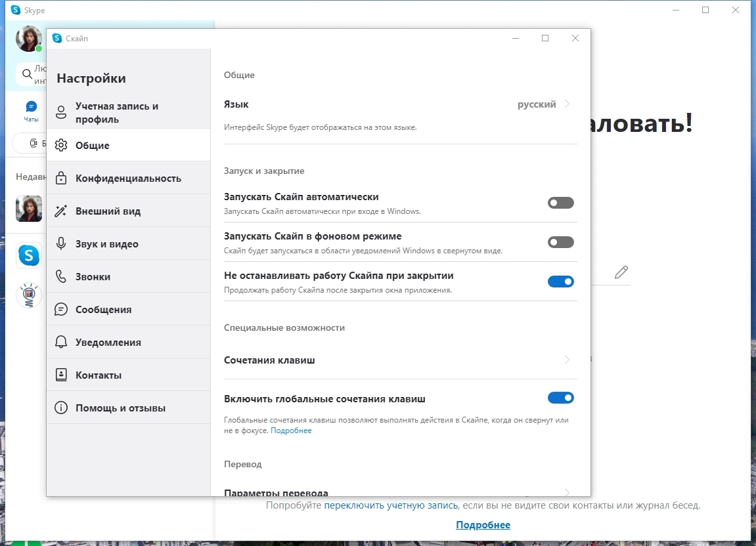Screen dimensions: 756x546
Task: Open Помощь и отзывы section
Action: point(128,408)
